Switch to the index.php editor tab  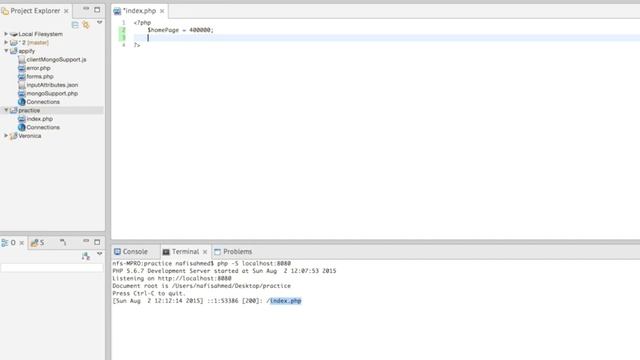139,11
